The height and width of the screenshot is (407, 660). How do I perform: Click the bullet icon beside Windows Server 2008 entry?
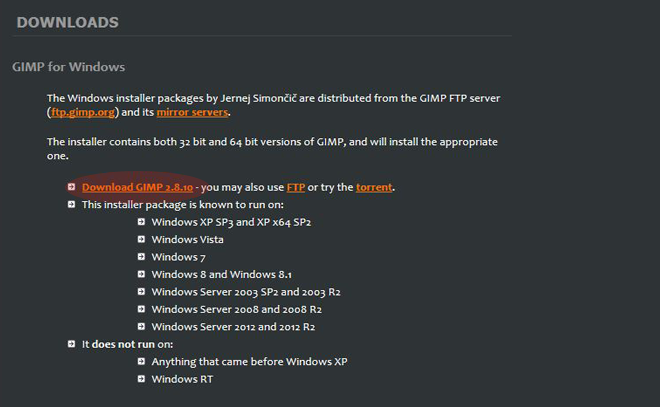click(x=141, y=309)
